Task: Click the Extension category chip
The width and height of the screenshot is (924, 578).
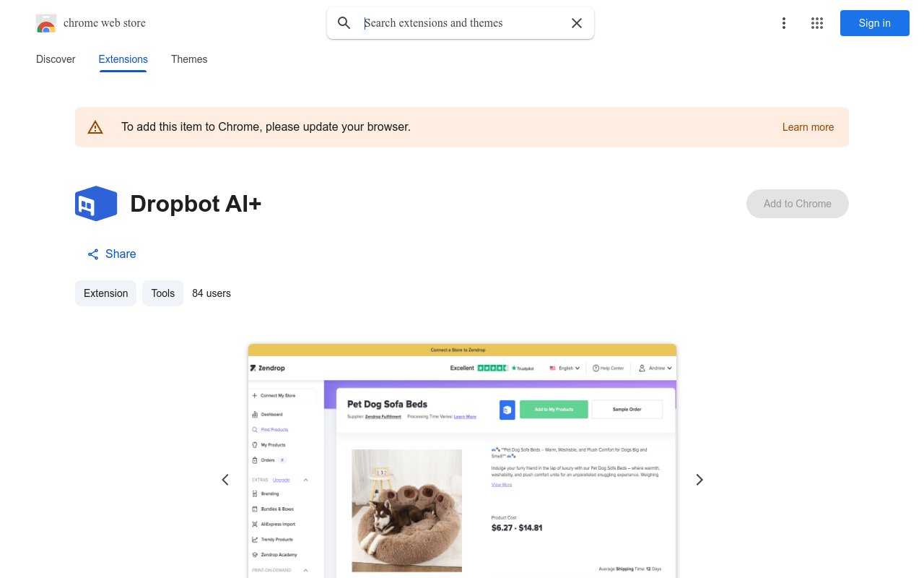Action: click(106, 293)
